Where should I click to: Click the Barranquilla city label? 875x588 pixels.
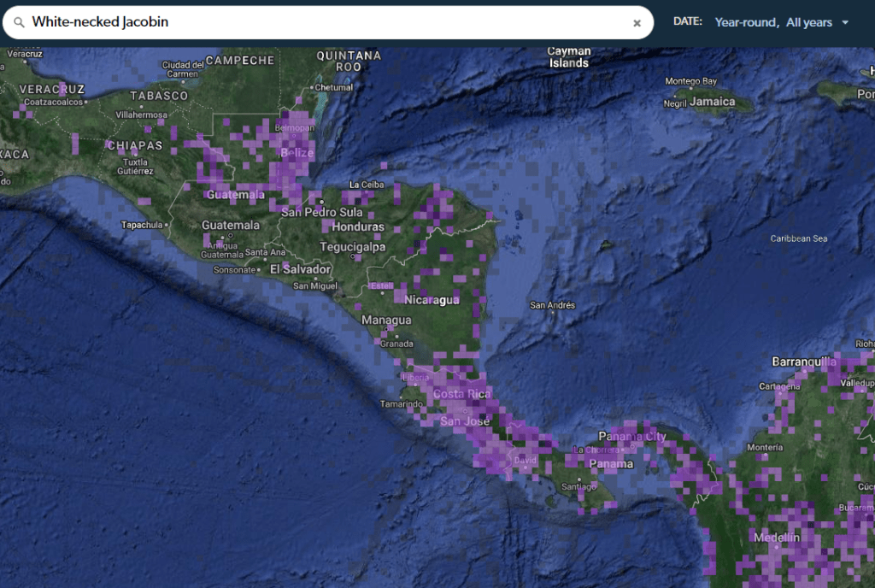(803, 362)
